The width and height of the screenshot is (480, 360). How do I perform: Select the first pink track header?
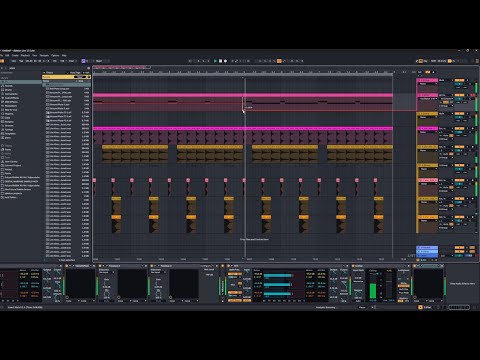[x=428, y=80]
